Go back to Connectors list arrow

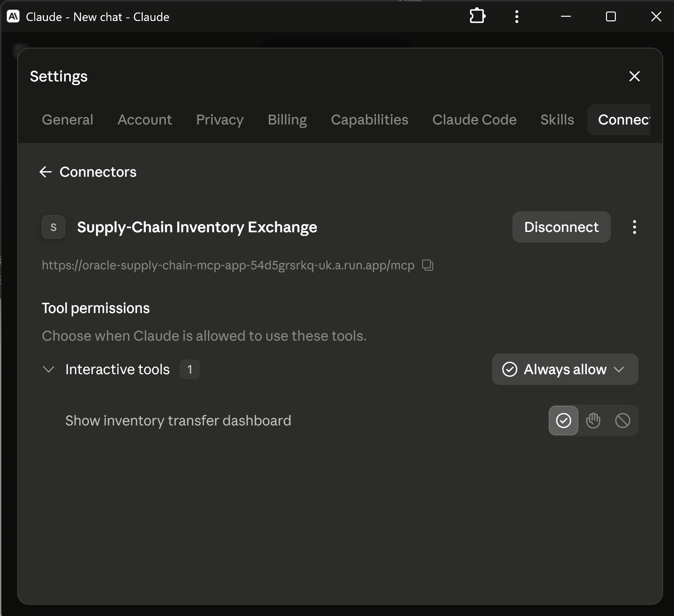point(45,172)
